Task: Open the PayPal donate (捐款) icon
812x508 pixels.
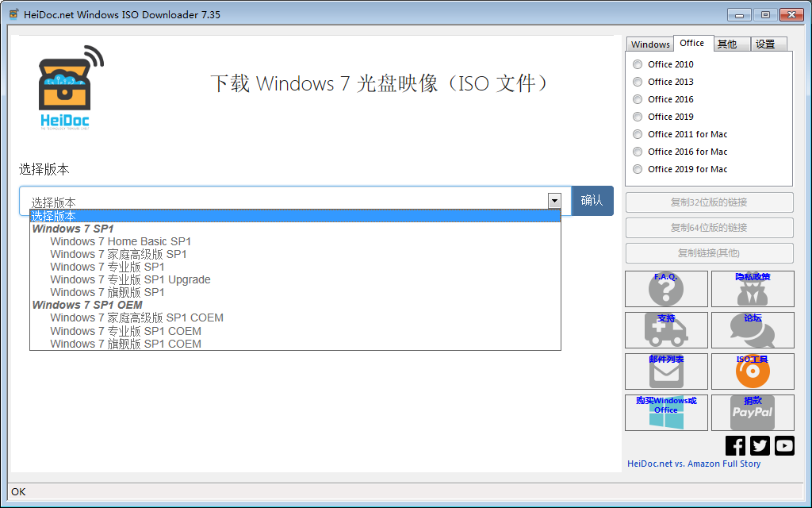Action: (x=753, y=413)
